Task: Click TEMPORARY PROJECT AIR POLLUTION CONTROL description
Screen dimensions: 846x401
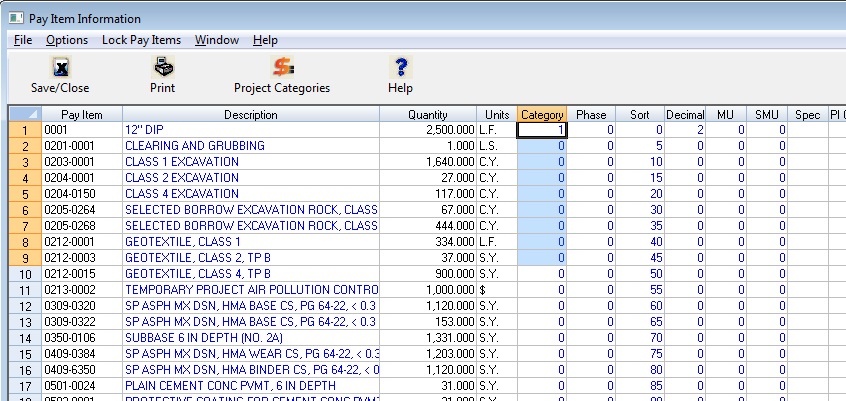Action: 251,290
